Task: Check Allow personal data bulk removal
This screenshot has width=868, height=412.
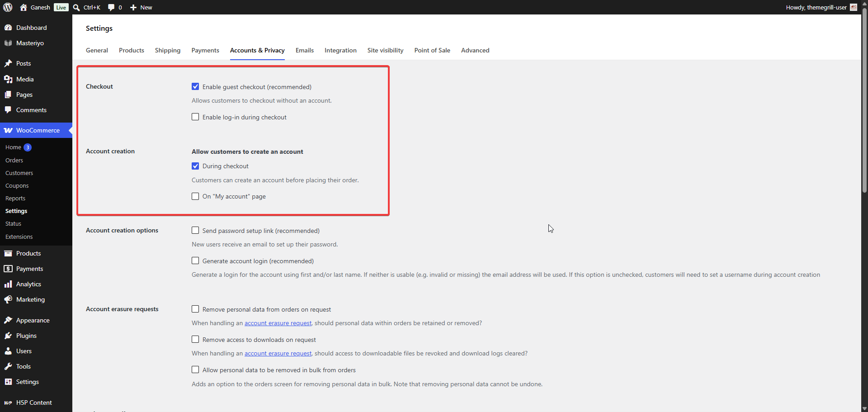Action: 195,369
